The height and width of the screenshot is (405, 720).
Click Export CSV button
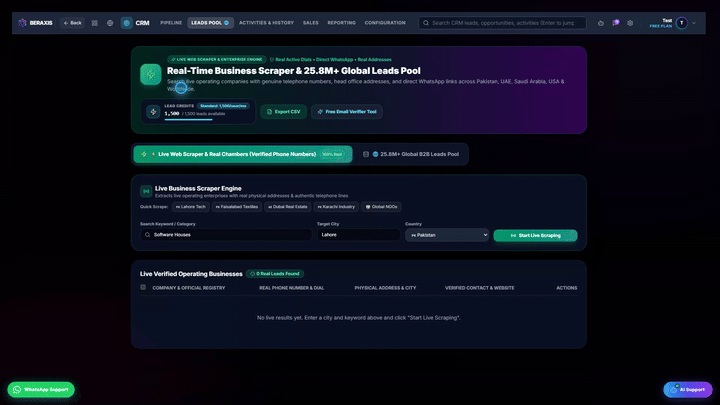(x=283, y=112)
